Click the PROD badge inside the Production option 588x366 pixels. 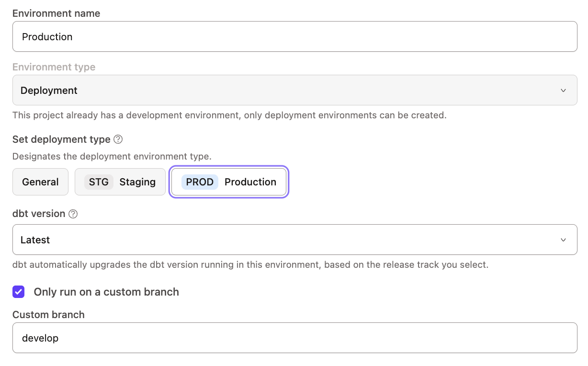(x=200, y=182)
